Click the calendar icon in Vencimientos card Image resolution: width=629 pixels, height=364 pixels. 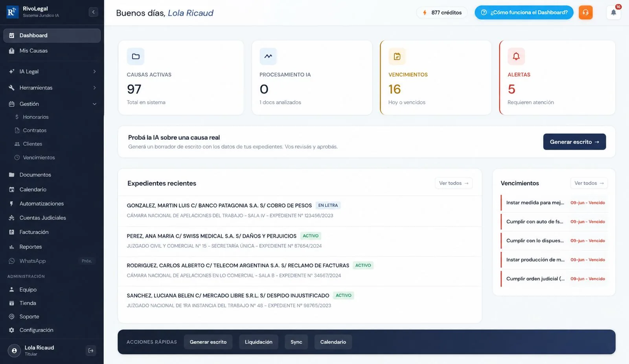(x=397, y=57)
